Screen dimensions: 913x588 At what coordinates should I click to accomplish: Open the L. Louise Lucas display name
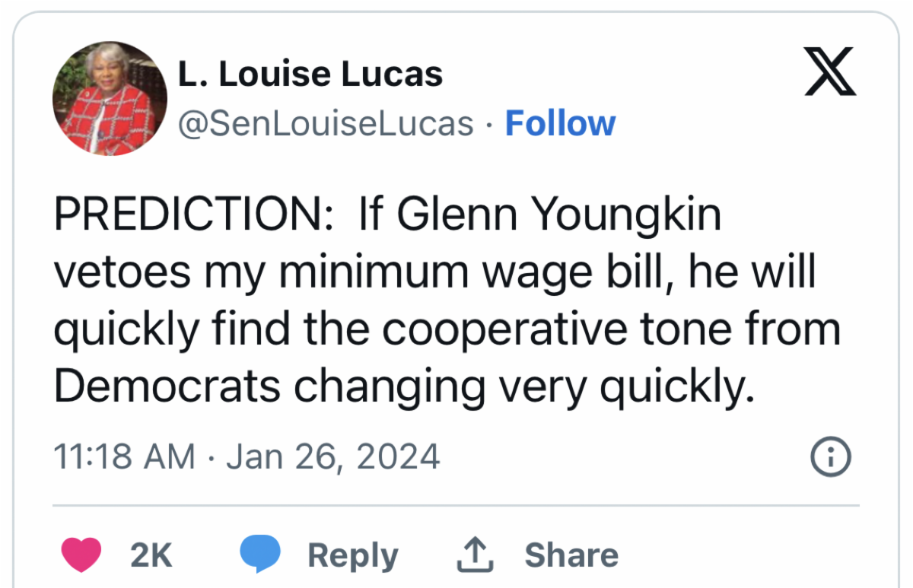tap(310, 75)
